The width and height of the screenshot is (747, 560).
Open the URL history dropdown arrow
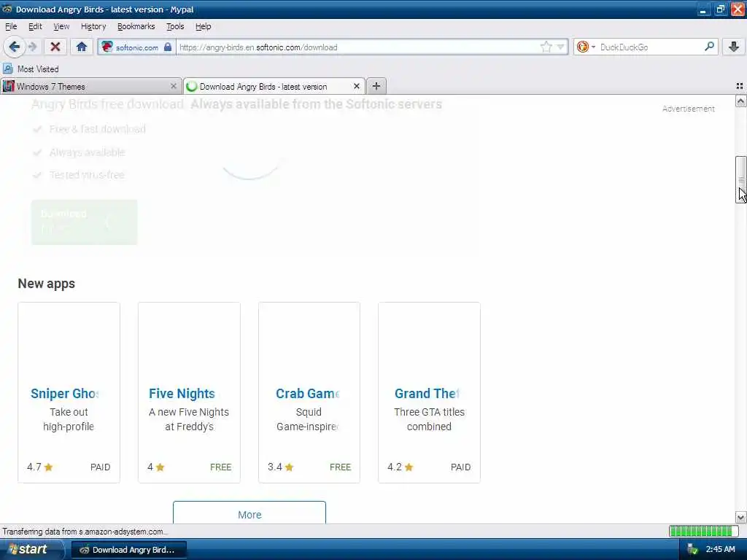561,47
